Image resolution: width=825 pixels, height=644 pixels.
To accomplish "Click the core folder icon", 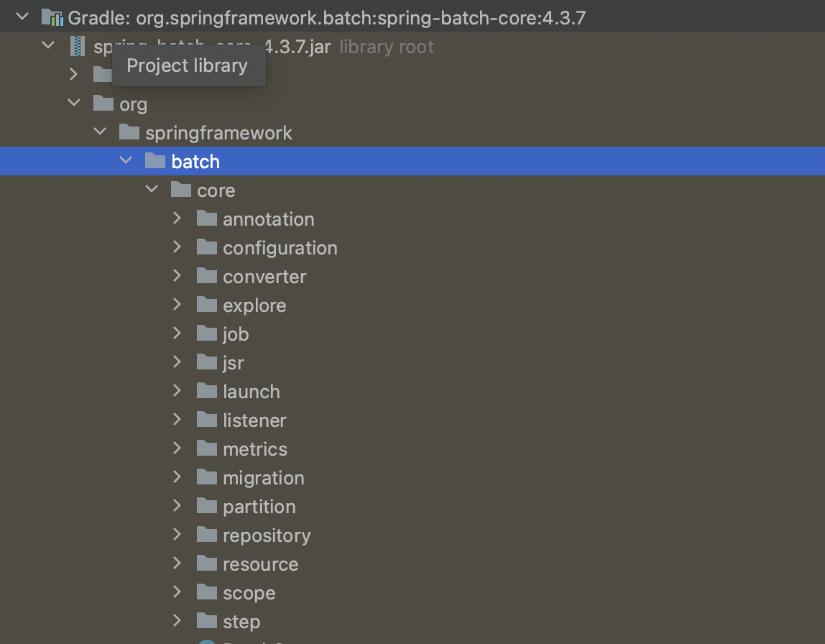I will click(180, 190).
